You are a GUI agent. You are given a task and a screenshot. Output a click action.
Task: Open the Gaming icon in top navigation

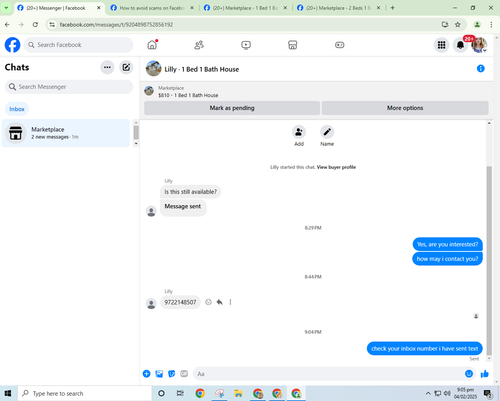point(340,45)
